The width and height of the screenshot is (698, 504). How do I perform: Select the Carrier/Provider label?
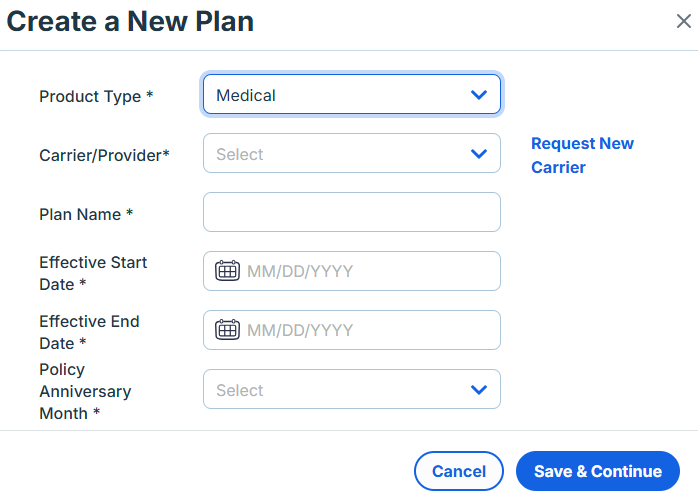click(x=104, y=155)
